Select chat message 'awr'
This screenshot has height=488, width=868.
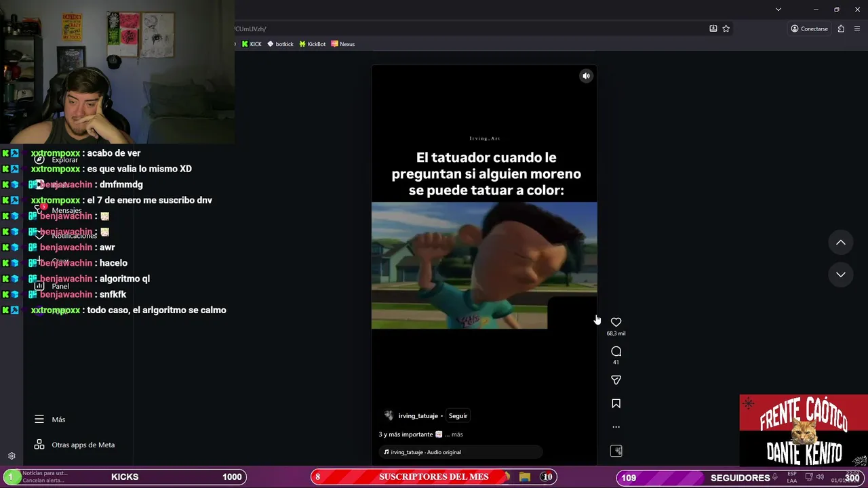pos(107,247)
